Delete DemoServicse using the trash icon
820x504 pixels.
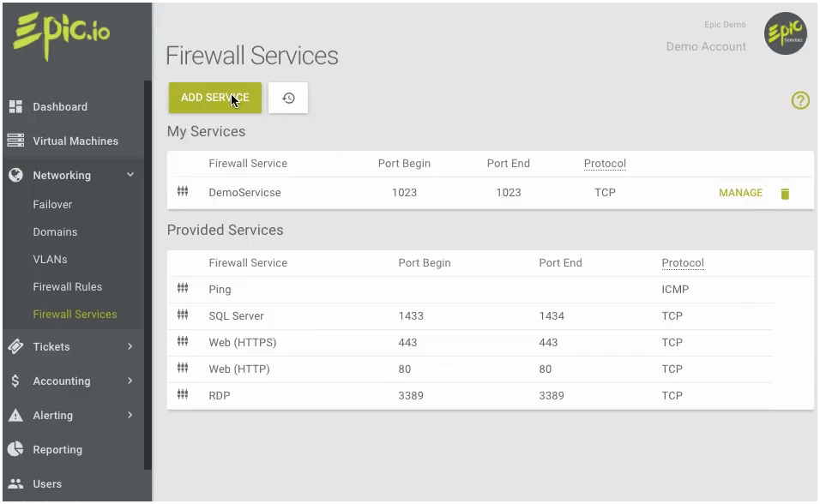[x=785, y=193]
